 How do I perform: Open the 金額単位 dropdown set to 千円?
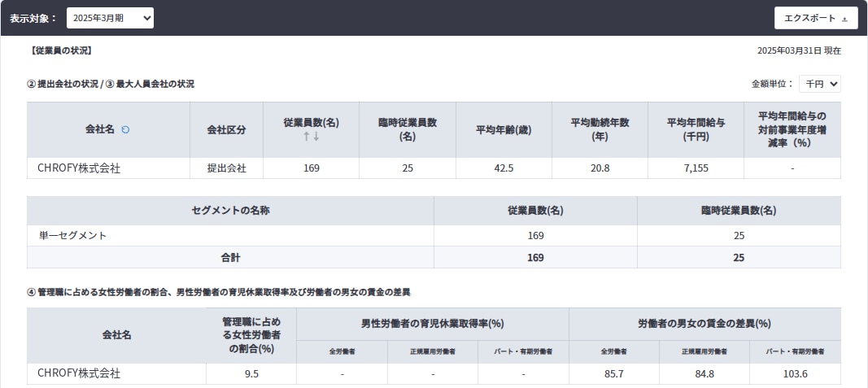[820, 84]
